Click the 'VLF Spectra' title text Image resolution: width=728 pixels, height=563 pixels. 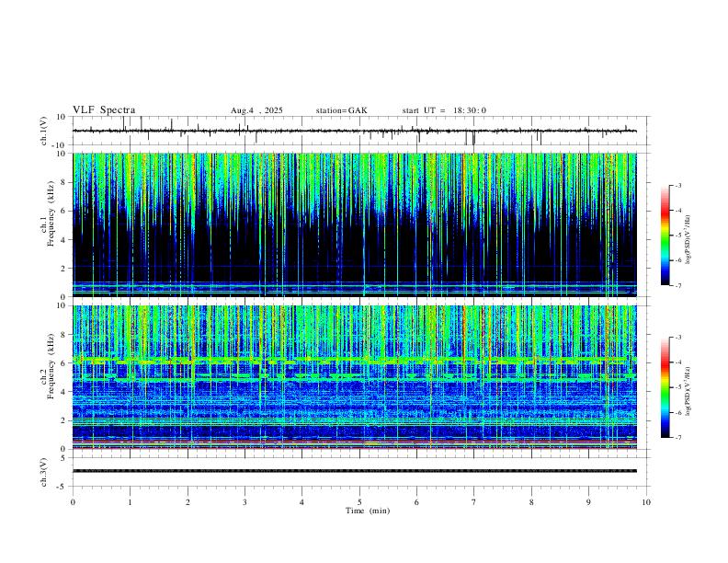(104, 110)
